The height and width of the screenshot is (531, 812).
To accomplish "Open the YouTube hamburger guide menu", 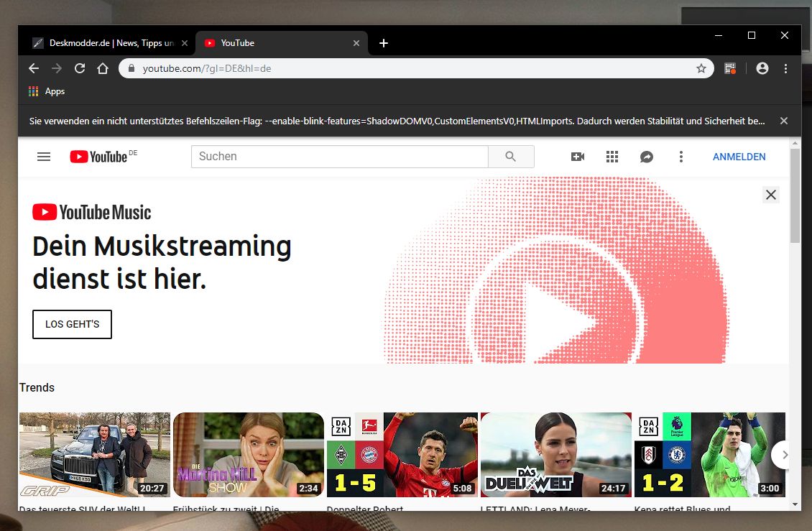I will 44,157.
